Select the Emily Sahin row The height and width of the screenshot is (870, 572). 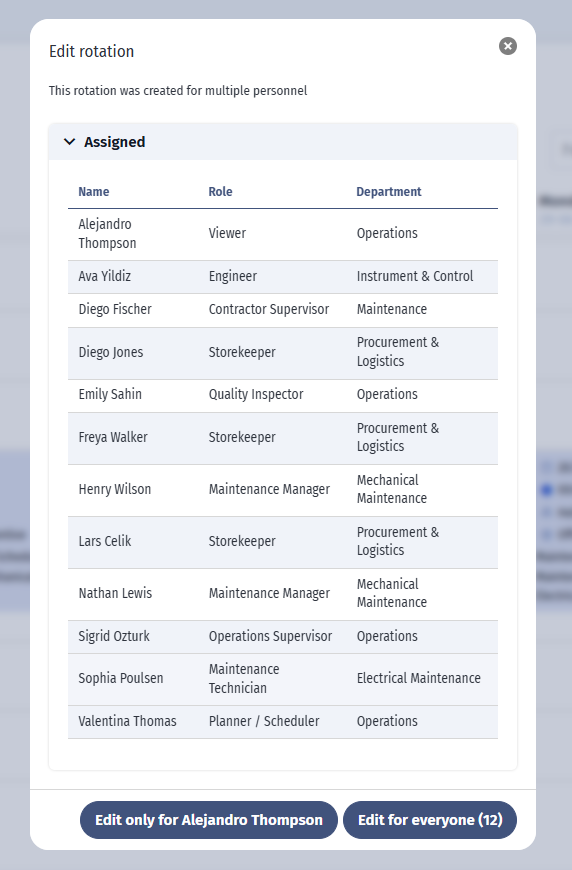click(283, 396)
